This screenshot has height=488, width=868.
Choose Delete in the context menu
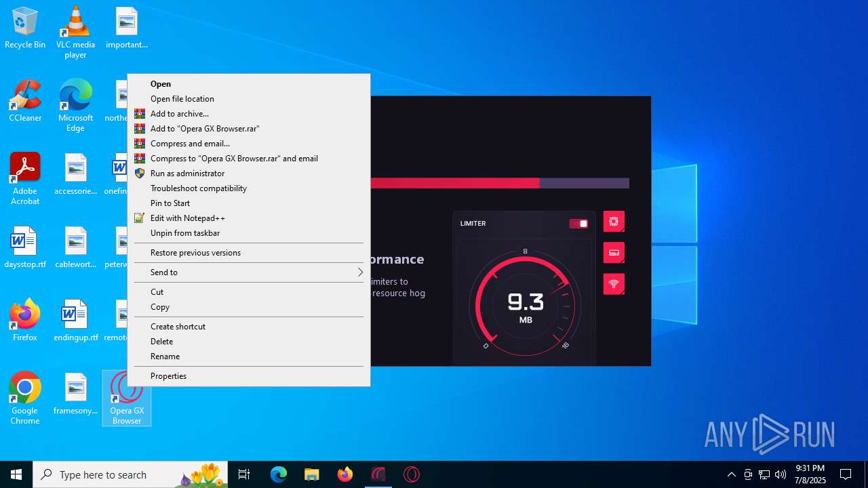(x=249, y=342)
